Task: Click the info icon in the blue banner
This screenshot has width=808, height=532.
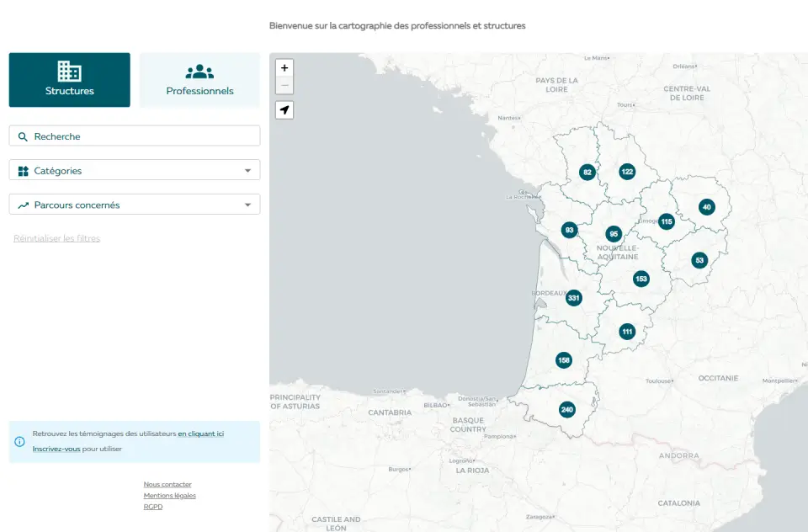Action: pyautogui.click(x=20, y=441)
